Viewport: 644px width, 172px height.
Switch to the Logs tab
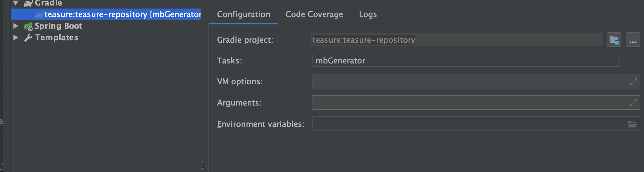tap(368, 14)
